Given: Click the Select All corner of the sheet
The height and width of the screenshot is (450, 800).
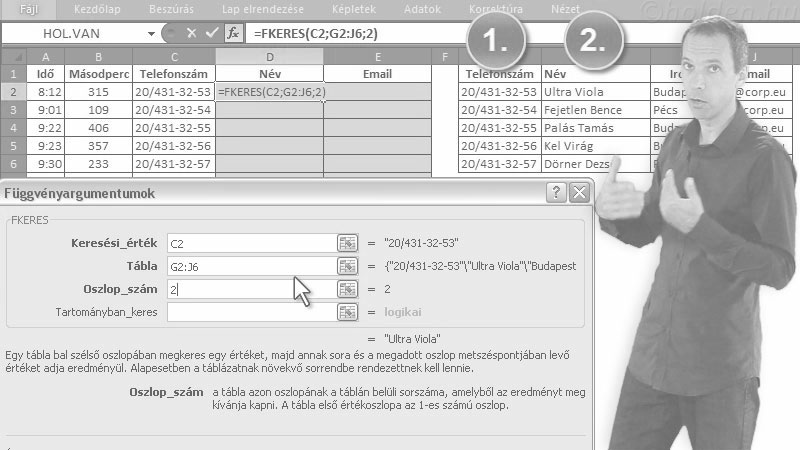Looking at the screenshot, I should (x=13, y=57).
